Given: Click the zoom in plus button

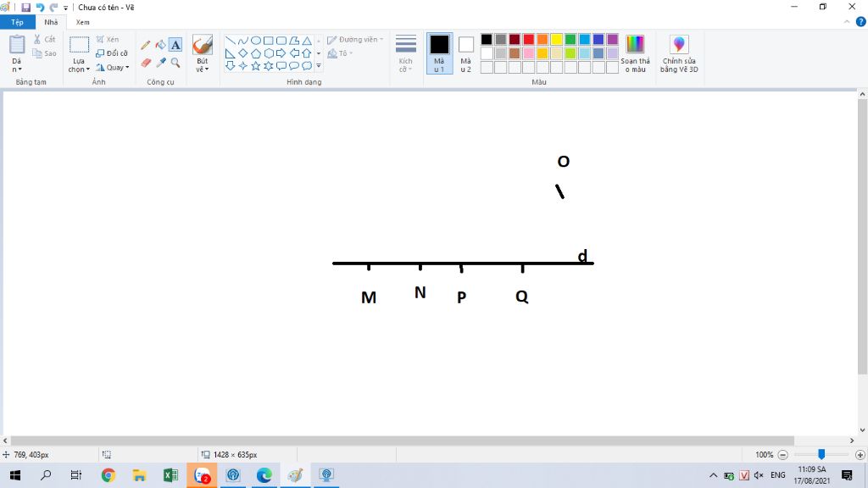Looking at the screenshot, I should click(x=860, y=455).
